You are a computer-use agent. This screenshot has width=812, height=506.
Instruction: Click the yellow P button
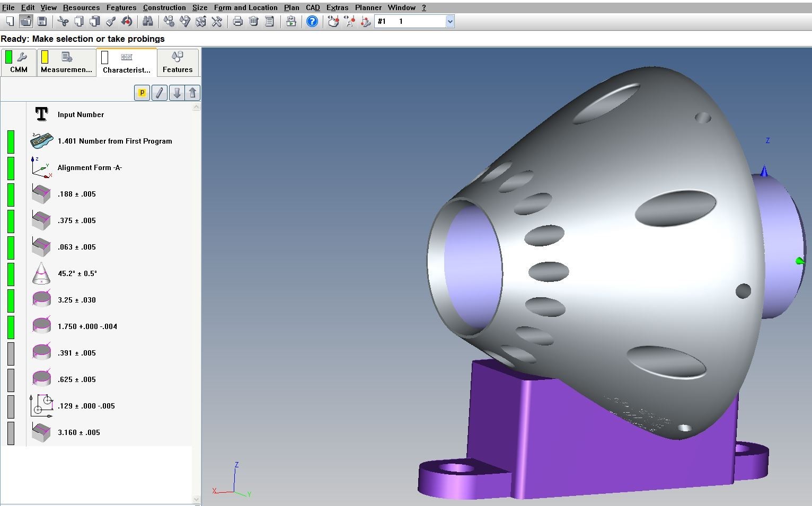coord(142,93)
